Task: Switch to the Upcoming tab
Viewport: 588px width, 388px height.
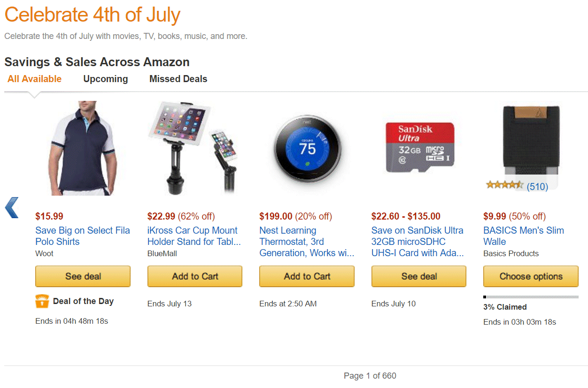Action: [x=105, y=79]
